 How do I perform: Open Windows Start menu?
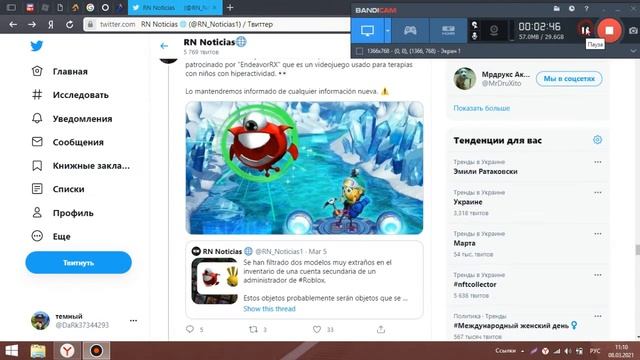tap(11, 351)
